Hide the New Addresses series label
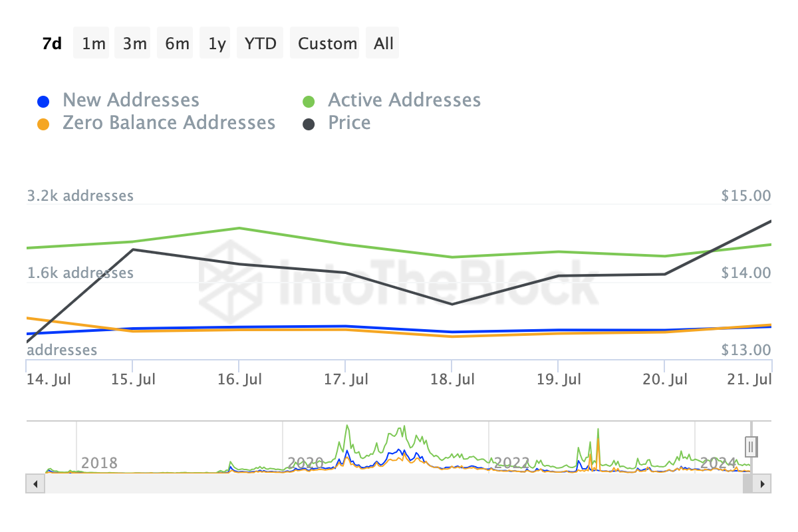Screen dimensions: 798x532 [131, 100]
